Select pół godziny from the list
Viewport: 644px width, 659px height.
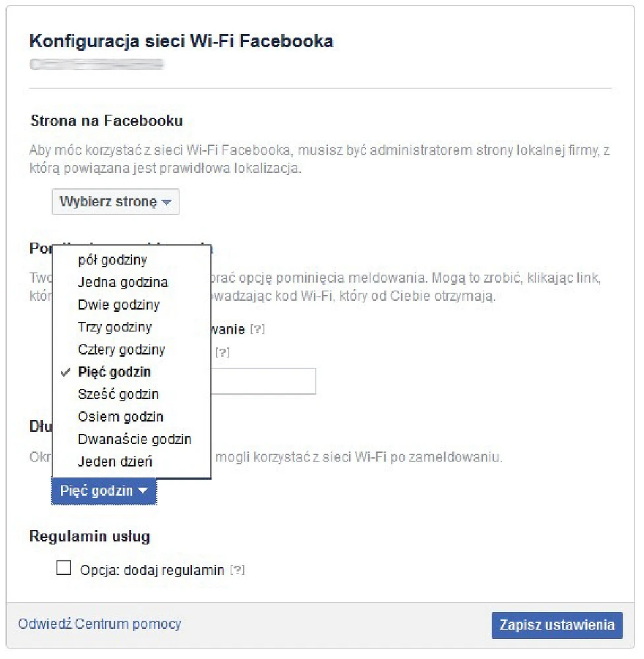point(112,260)
